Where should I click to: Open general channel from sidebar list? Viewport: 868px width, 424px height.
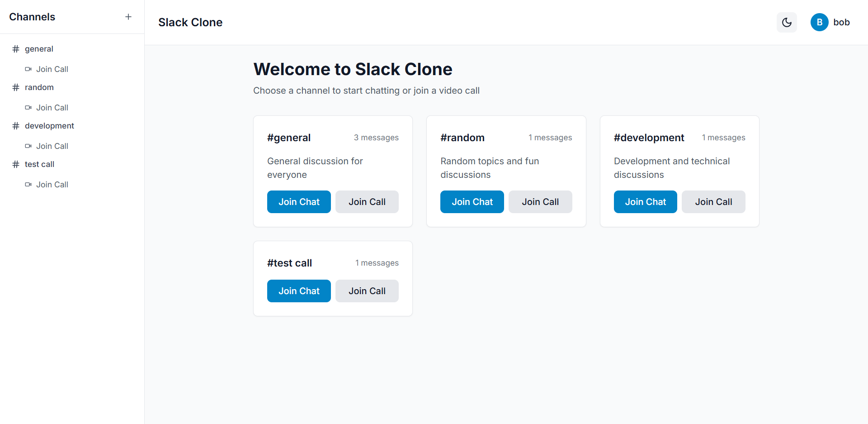(x=39, y=49)
